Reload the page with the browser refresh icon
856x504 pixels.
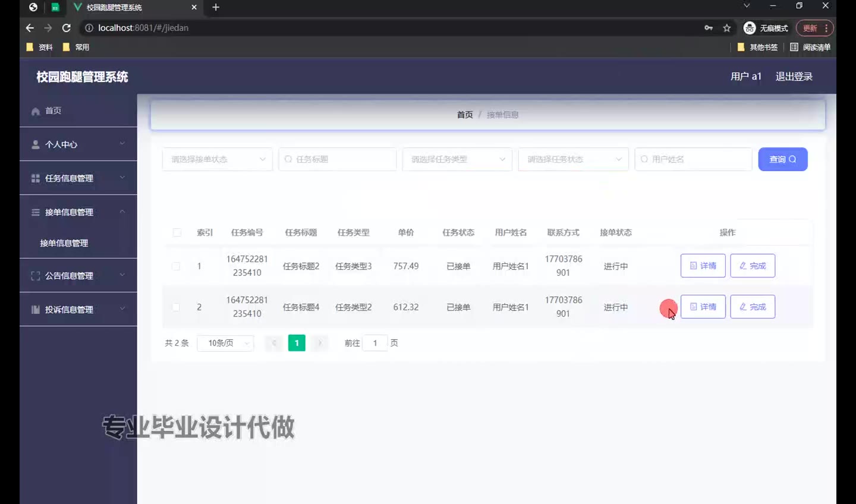pyautogui.click(x=67, y=28)
